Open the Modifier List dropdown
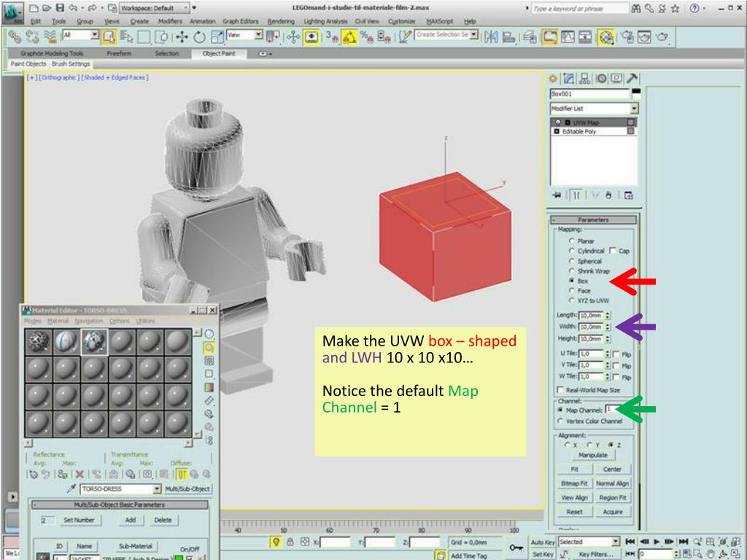The height and width of the screenshot is (560, 747). [x=634, y=109]
